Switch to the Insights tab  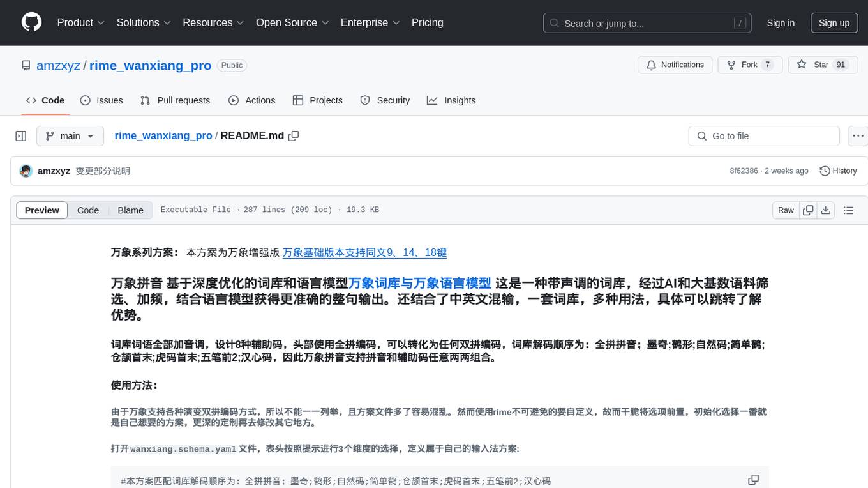(x=451, y=100)
